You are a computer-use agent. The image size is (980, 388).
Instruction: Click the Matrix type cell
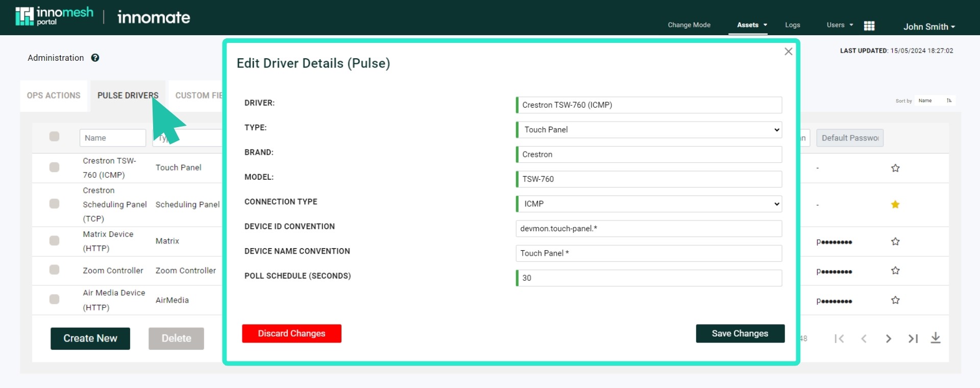pos(167,241)
